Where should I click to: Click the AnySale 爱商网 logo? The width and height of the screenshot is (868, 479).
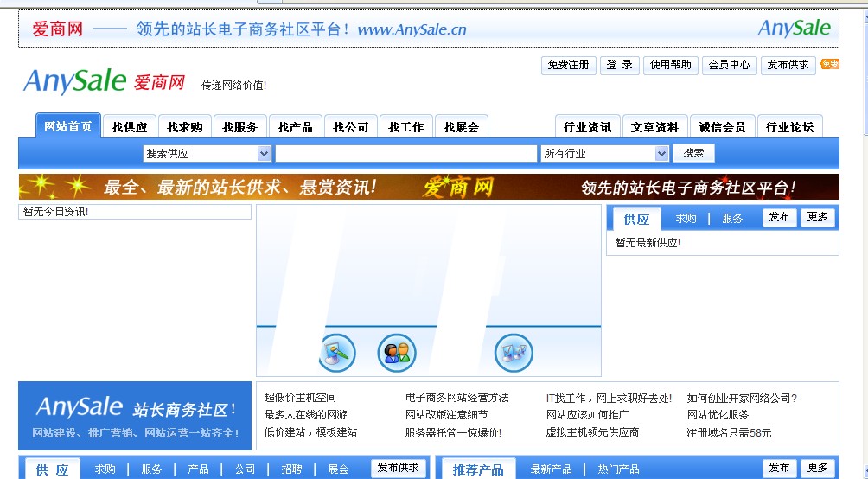pyautogui.click(x=104, y=81)
